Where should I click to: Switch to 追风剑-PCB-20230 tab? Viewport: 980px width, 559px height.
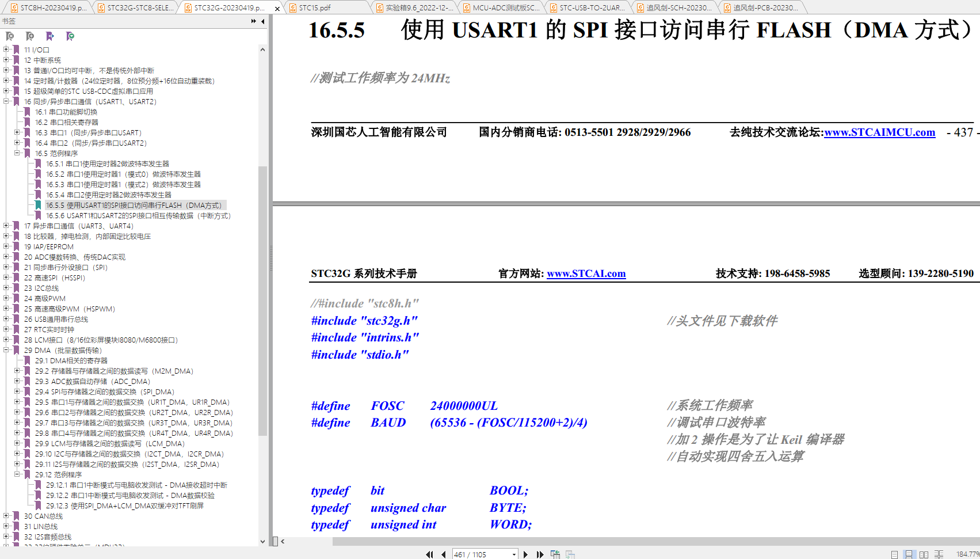click(x=761, y=7)
